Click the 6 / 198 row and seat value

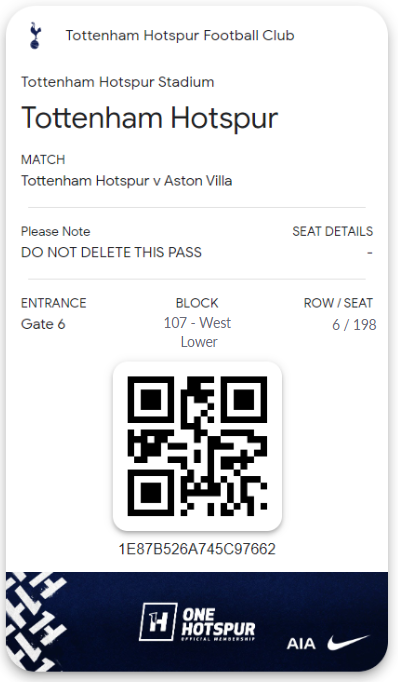click(354, 324)
